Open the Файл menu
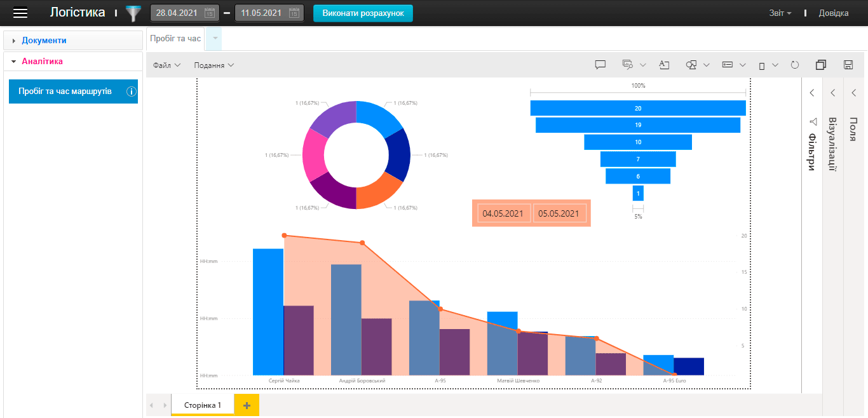 pos(165,64)
